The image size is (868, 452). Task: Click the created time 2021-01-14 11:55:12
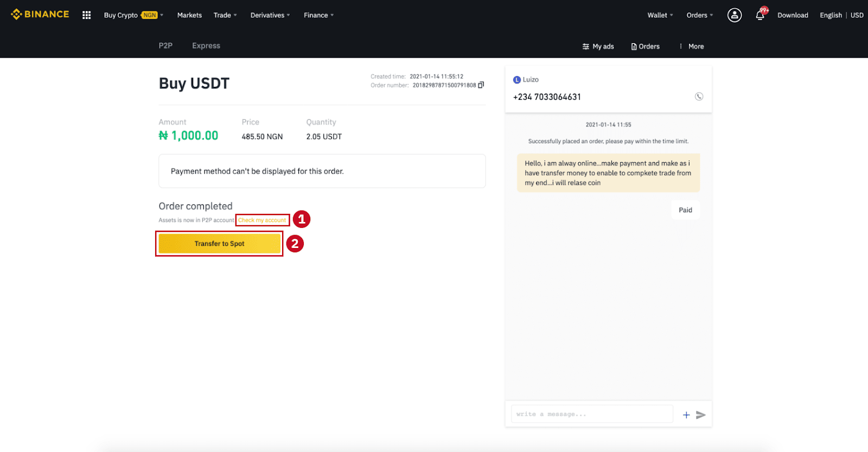tap(436, 77)
